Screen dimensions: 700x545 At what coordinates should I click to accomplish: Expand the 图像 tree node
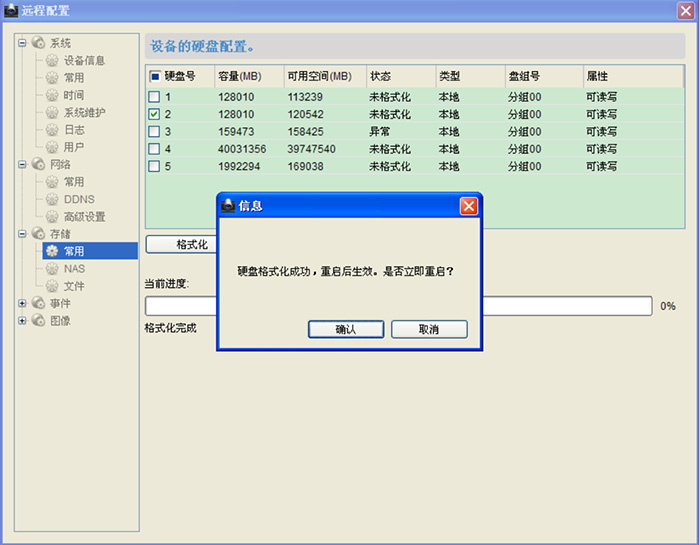pyautogui.click(x=23, y=321)
